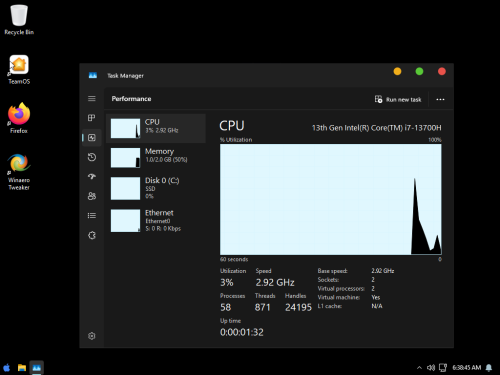Open the Startup apps sidebar icon
Image resolution: width=500 pixels, height=375 pixels.
click(92, 176)
